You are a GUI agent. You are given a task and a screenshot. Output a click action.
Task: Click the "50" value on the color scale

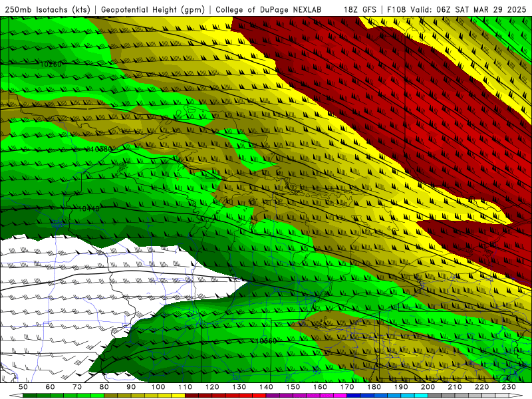[23, 387]
